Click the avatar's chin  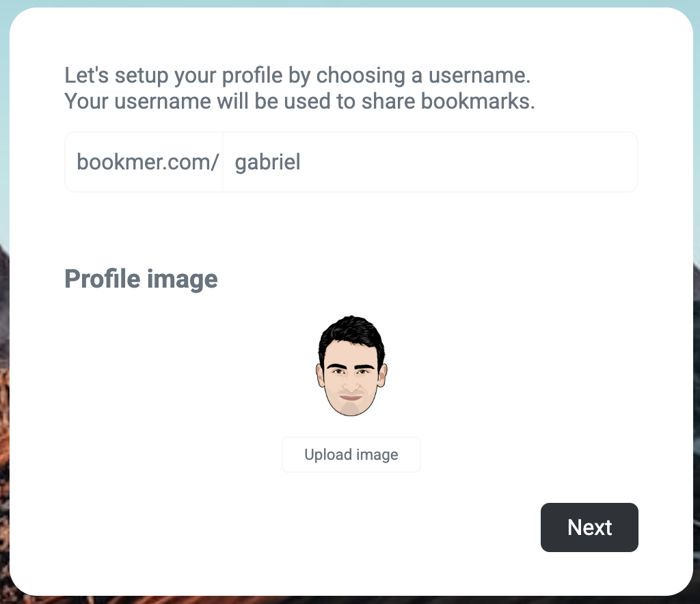351,409
